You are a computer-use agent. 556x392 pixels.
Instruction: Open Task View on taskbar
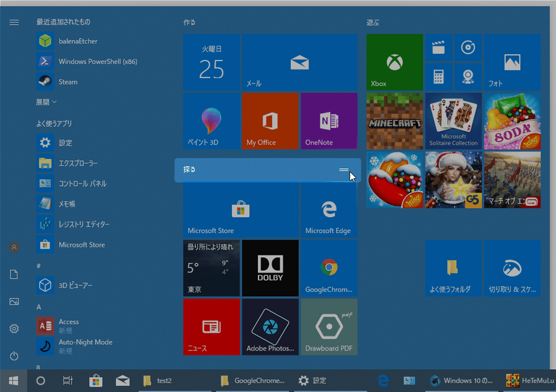(68, 381)
